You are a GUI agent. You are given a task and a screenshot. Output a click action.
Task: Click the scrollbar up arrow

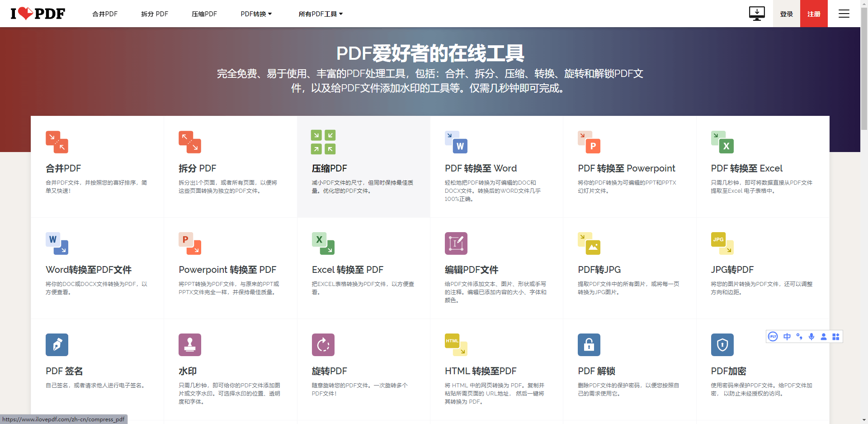864,4
